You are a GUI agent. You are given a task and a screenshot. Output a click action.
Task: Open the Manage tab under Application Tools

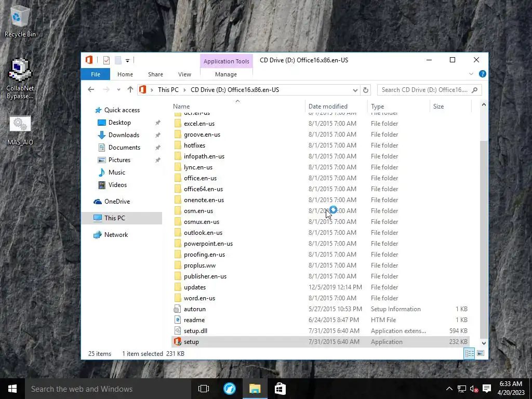tap(226, 74)
